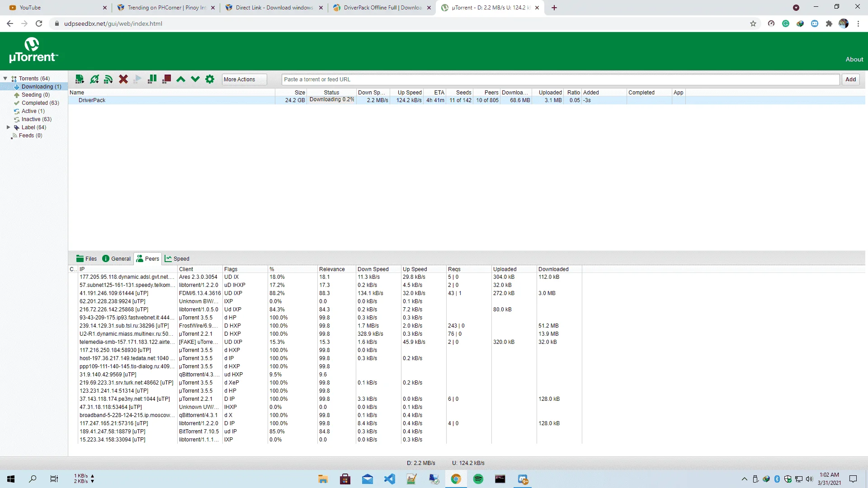Select the DriverPack torrent row
868x488 pixels.
click(467, 100)
